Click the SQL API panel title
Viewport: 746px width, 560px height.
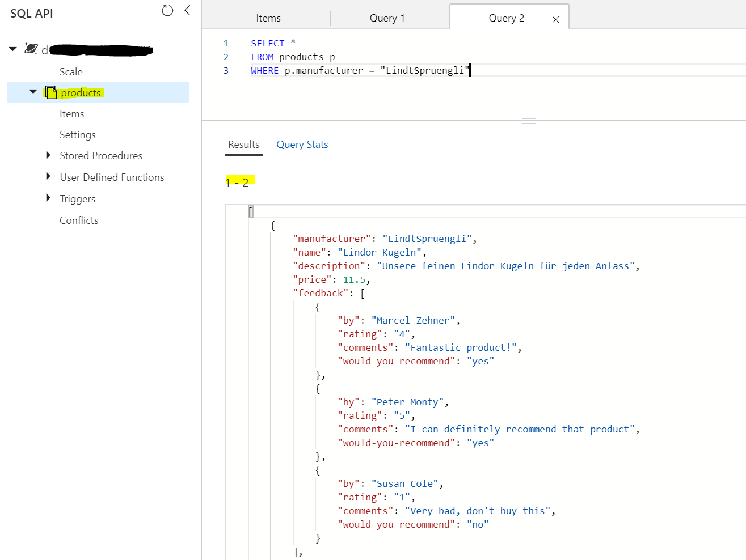32,14
